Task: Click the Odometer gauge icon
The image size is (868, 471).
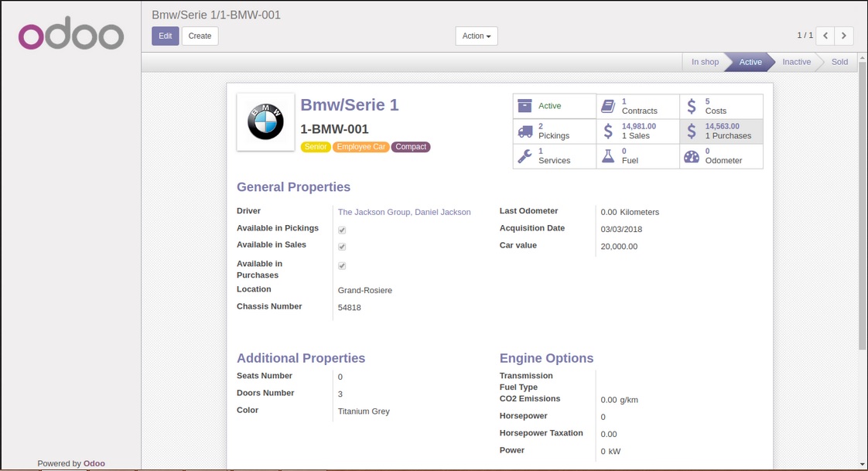Action: 692,156
